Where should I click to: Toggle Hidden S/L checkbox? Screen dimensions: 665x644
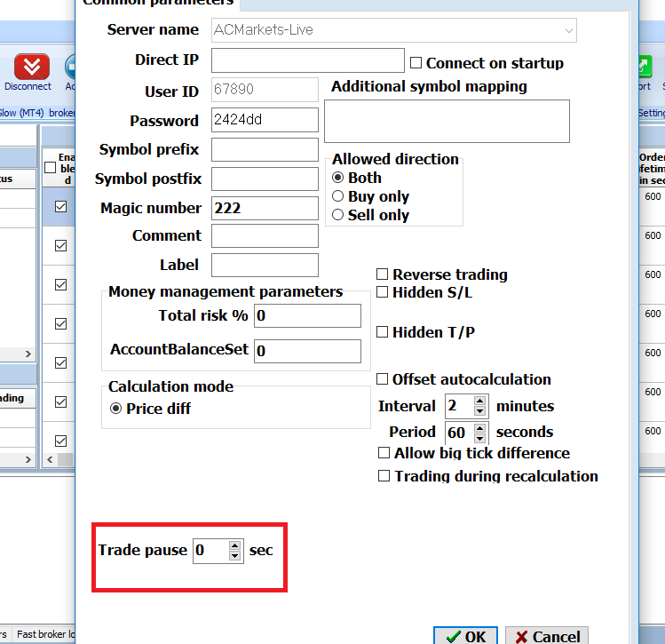tap(382, 292)
